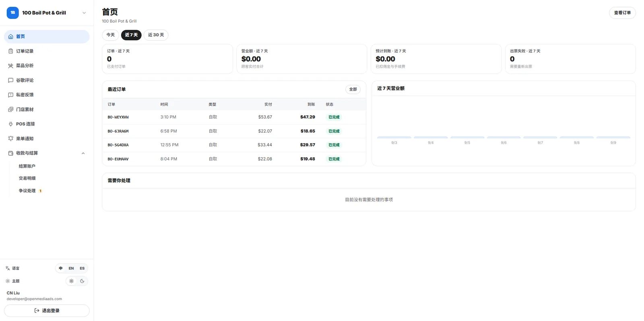
Task: Click the 9/9 bar in revenue chart
Action: click(613, 138)
